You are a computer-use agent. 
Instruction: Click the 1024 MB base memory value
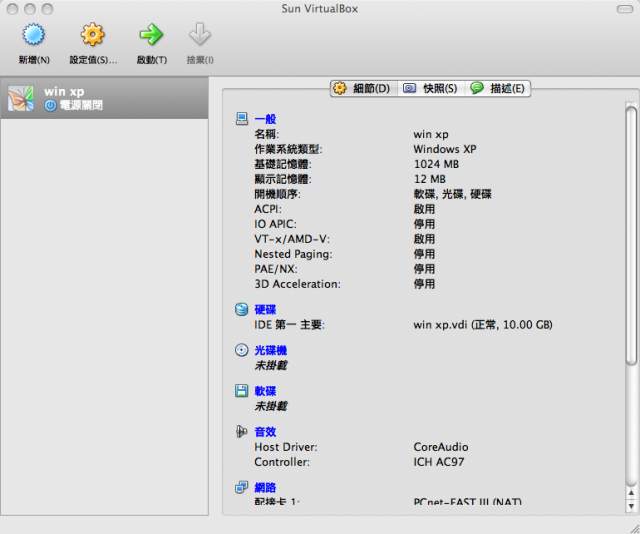436,164
